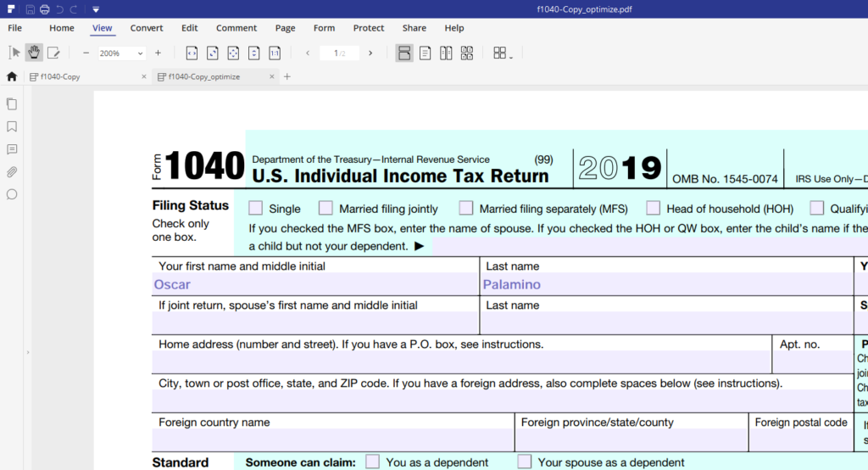Choose the Edit object tool icon
This screenshot has height=470, width=868.
tap(53, 53)
